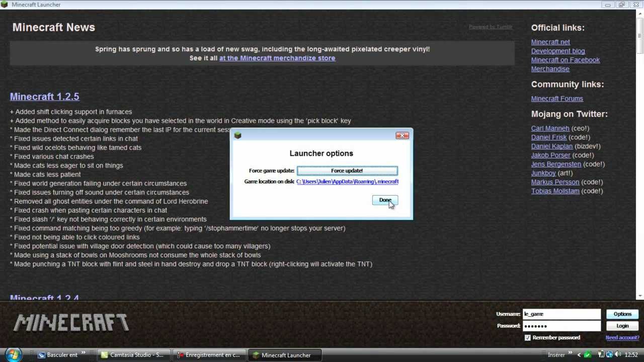Visit the Minecraft merchandize store link
The width and height of the screenshot is (644, 362).
click(277, 58)
